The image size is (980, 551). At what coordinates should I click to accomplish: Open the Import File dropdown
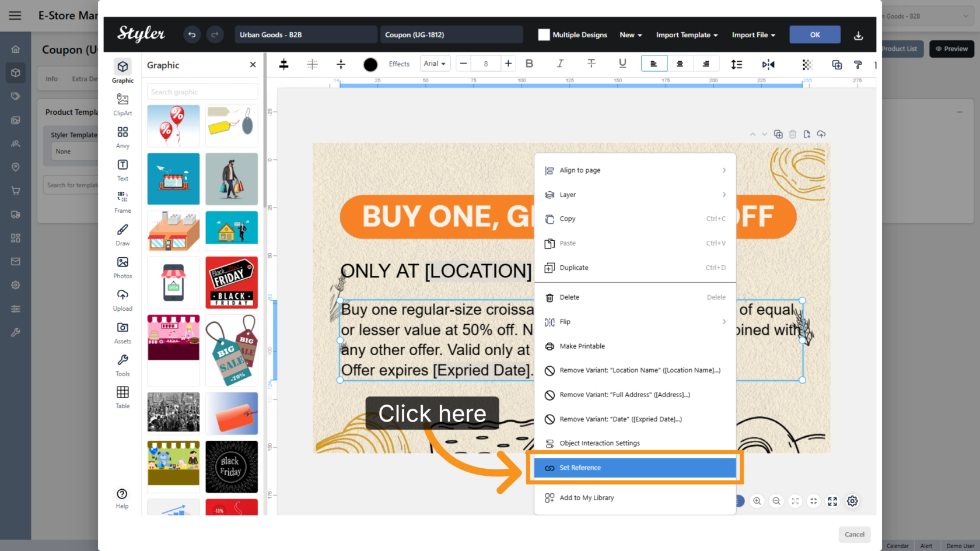coord(754,35)
